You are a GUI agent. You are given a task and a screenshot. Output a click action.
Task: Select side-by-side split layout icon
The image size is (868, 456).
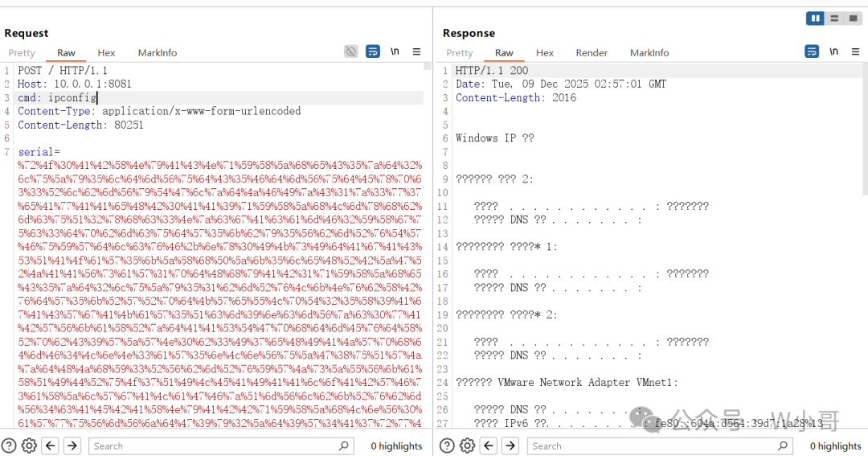click(816, 18)
